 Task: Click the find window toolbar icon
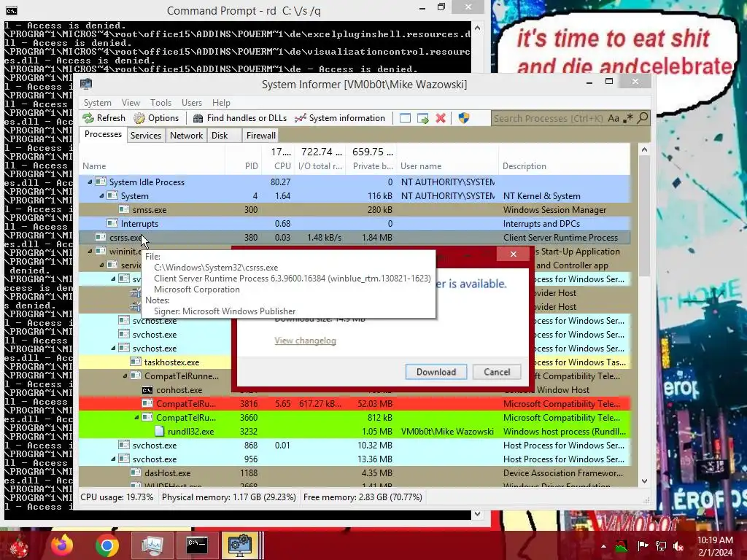point(405,118)
